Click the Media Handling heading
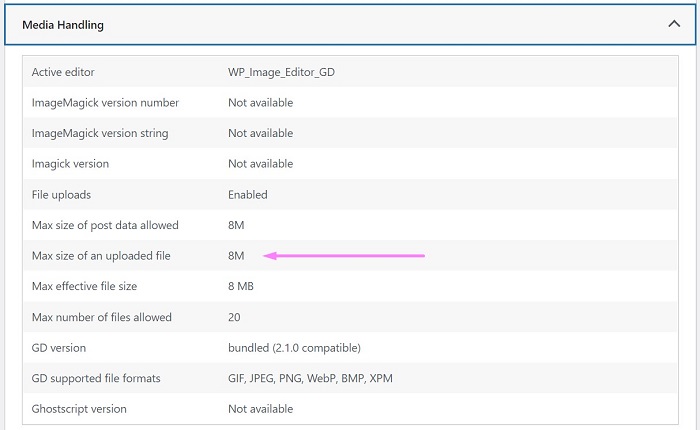The image size is (700, 430). point(63,25)
